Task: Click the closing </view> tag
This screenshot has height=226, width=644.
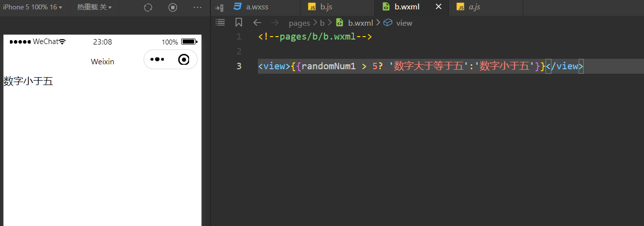Action: (564, 66)
